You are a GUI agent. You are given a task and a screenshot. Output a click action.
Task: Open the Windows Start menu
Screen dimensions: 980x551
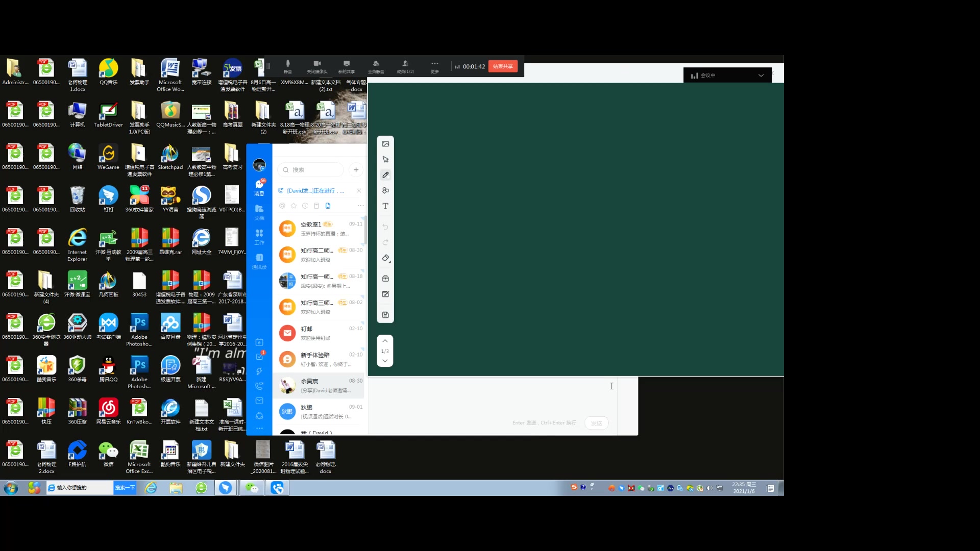point(11,488)
